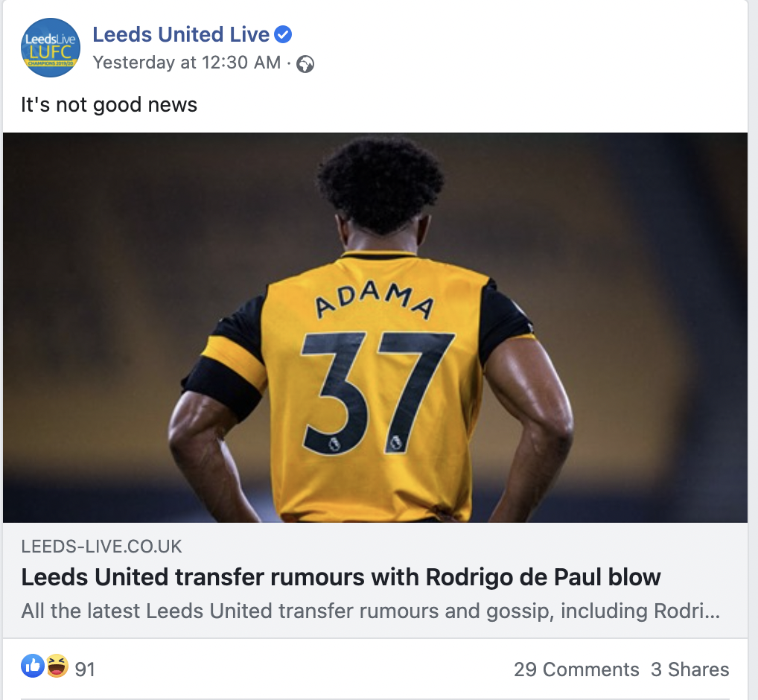Click the public globe privacy icon
This screenshot has height=700, width=758.
(x=305, y=64)
